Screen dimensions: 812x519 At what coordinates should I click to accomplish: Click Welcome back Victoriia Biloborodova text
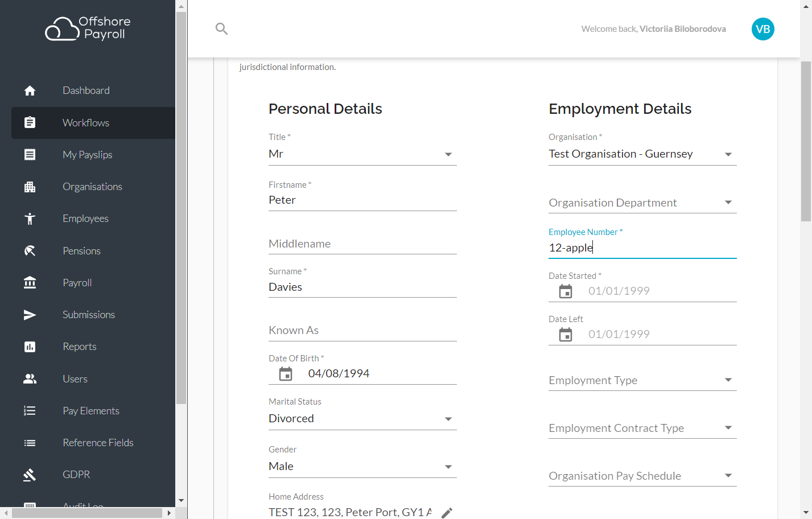click(653, 29)
